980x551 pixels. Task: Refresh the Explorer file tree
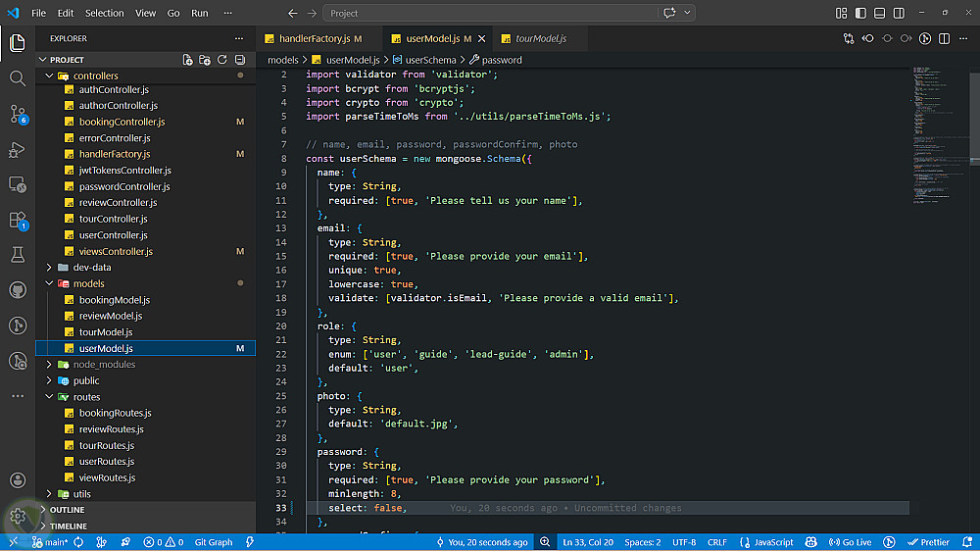pyautogui.click(x=222, y=60)
